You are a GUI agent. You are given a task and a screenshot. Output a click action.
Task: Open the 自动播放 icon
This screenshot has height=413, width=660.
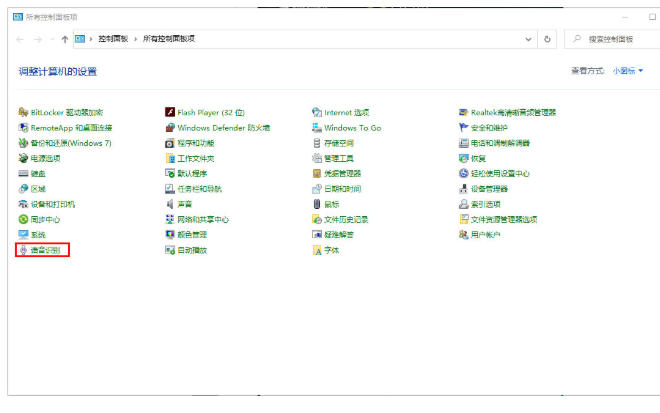[170, 250]
